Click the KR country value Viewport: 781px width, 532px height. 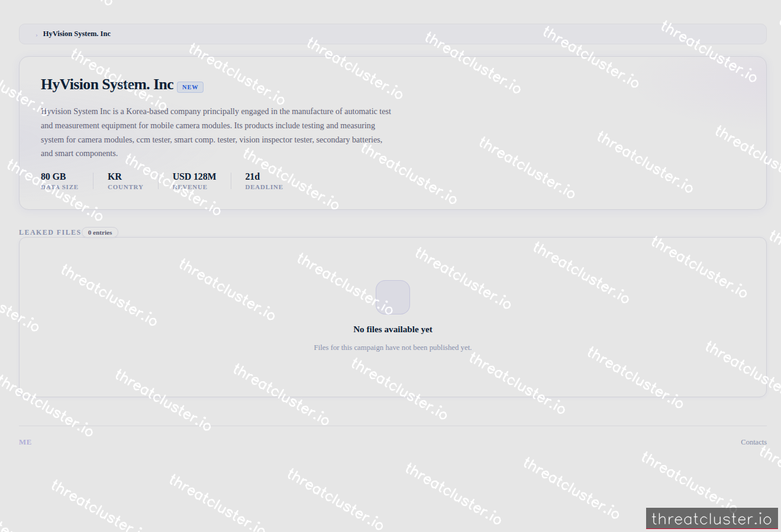[115, 176]
